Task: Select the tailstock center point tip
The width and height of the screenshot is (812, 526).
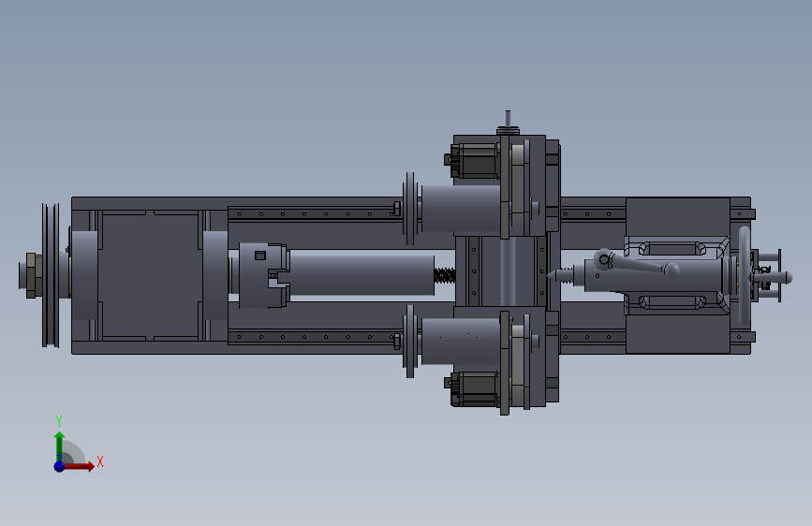Action: click(553, 275)
